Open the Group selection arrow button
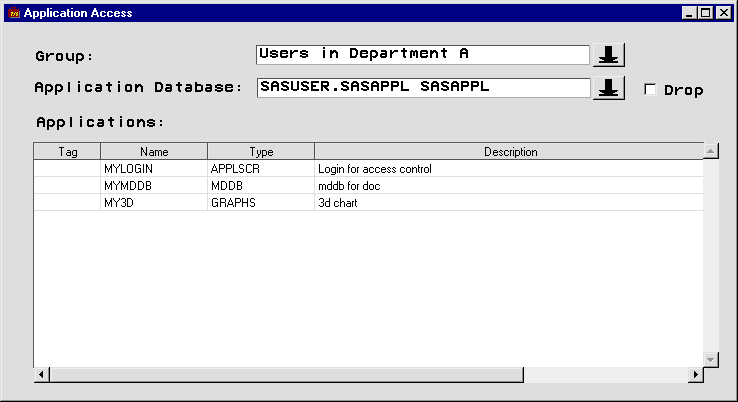The width and height of the screenshot is (738, 402). [608, 54]
